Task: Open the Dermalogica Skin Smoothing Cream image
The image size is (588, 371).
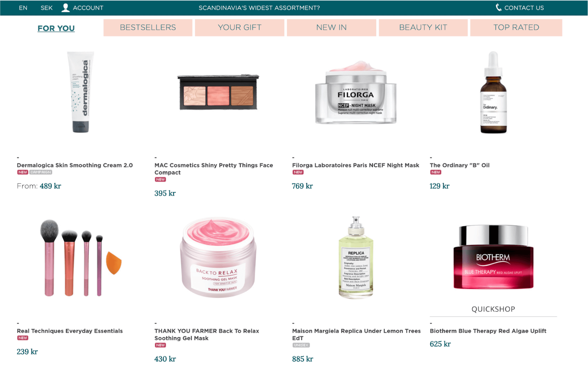Action: point(81,92)
